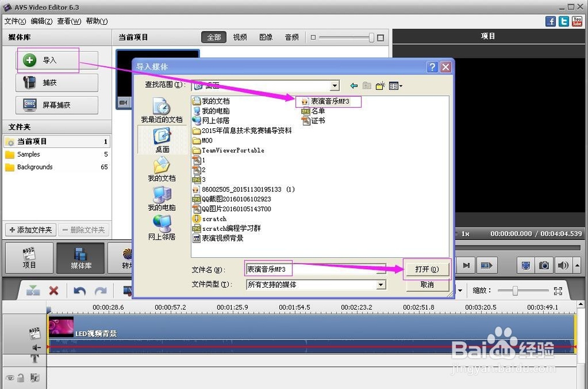This screenshot has height=389, width=588.
Task: Switch to the 图像 filter tab
Action: coord(266,37)
